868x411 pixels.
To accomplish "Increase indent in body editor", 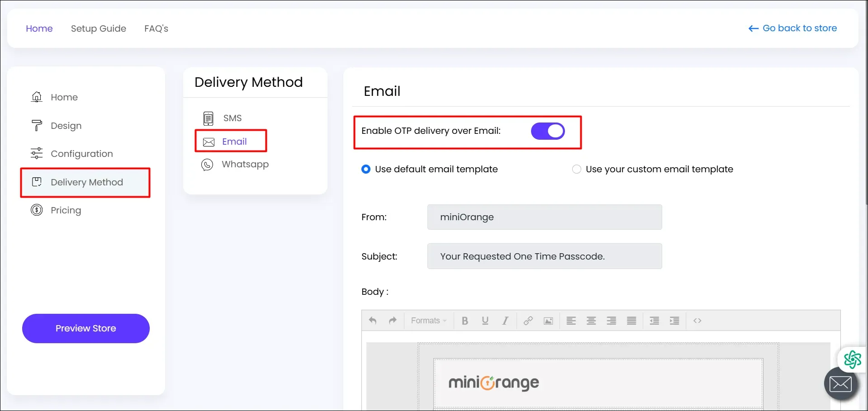I will (674, 321).
